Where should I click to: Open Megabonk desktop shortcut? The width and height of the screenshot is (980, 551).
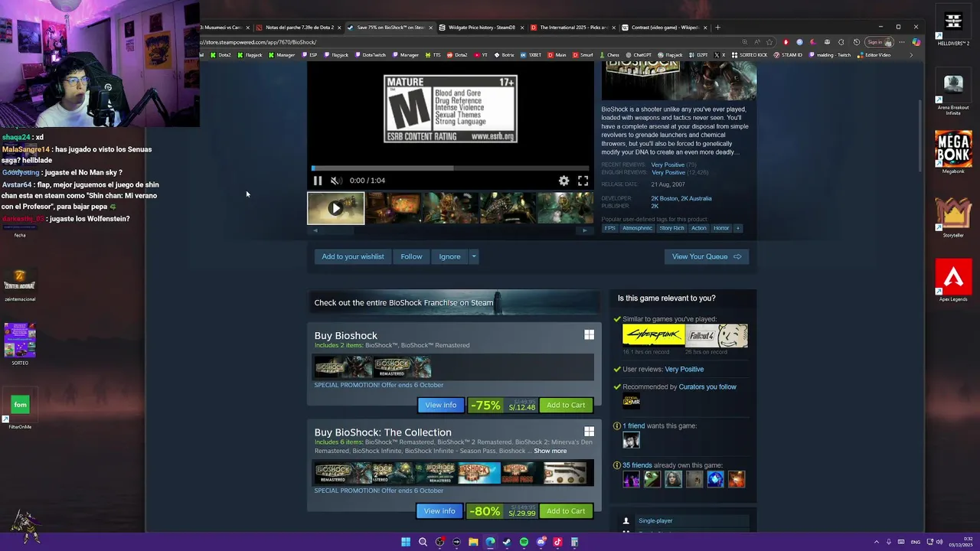[953, 153]
